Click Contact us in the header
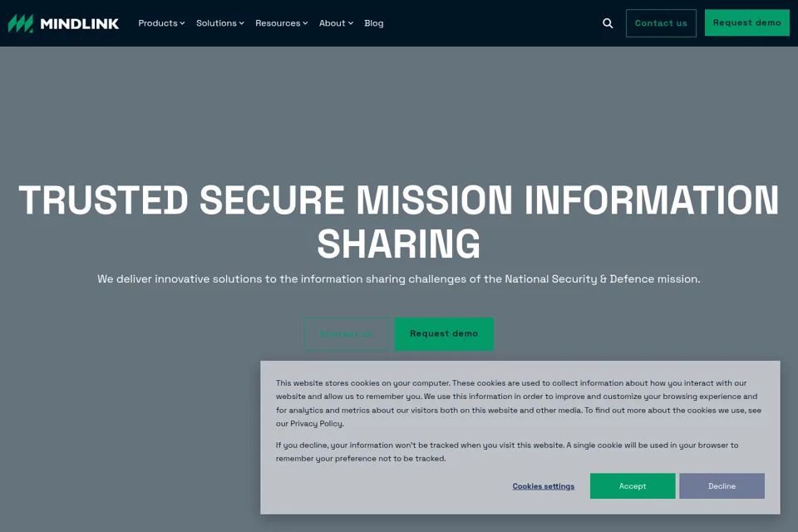The height and width of the screenshot is (532, 798). (661, 23)
